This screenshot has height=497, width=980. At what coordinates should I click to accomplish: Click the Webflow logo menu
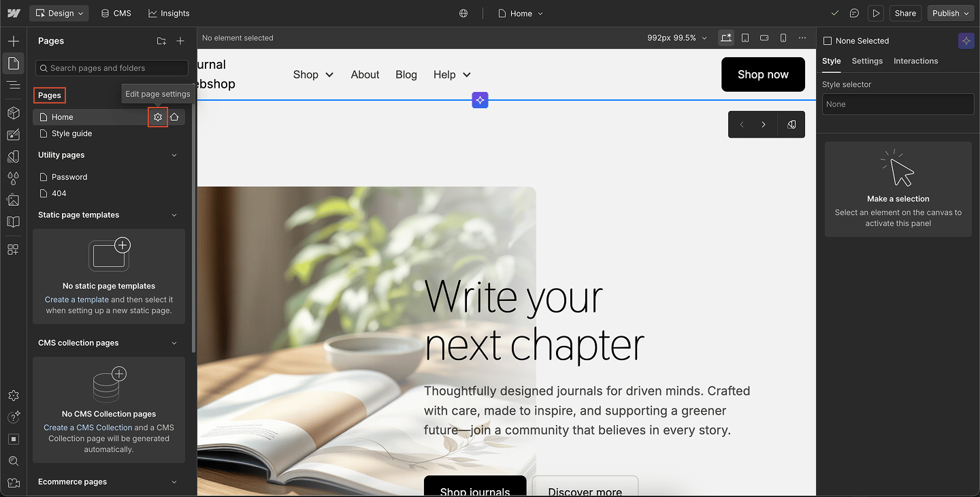[14, 13]
